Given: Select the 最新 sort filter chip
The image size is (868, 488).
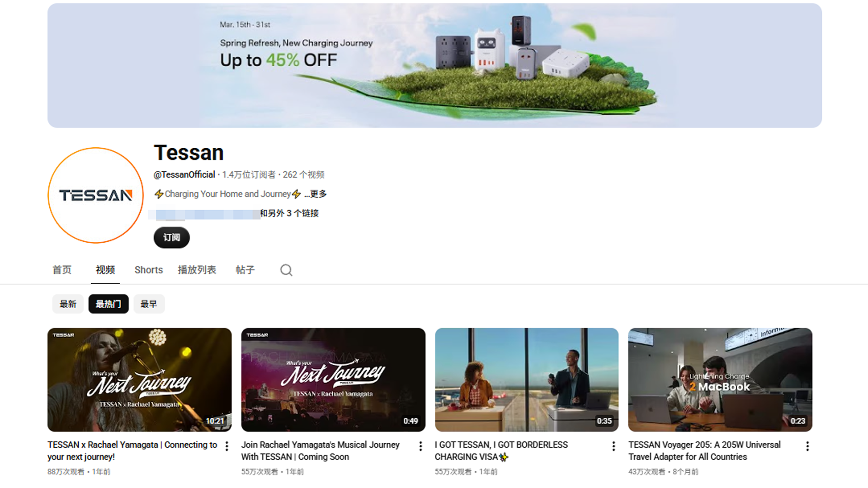Looking at the screenshot, I should click(x=68, y=304).
